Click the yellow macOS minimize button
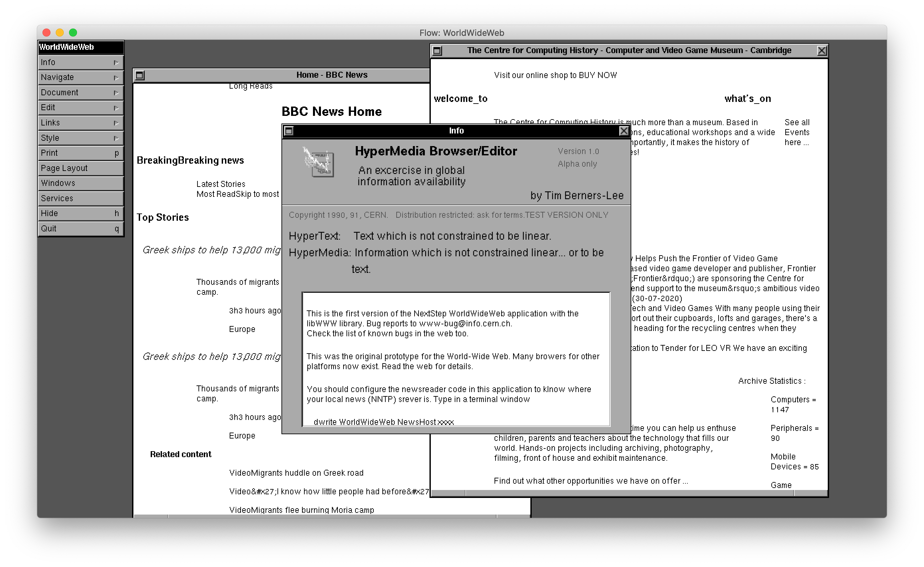Viewport: 924px width, 567px height. click(x=60, y=33)
